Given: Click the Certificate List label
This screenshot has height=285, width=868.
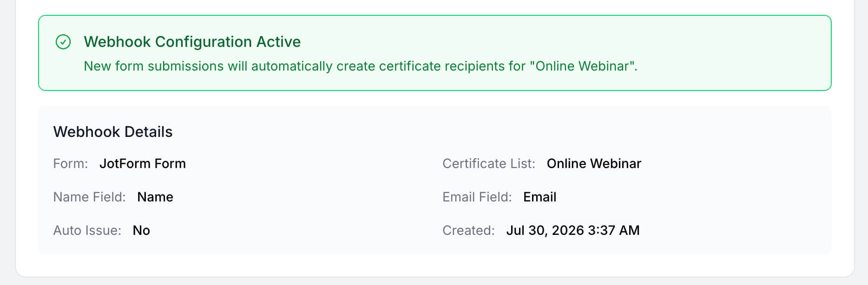Looking at the screenshot, I should 489,163.
